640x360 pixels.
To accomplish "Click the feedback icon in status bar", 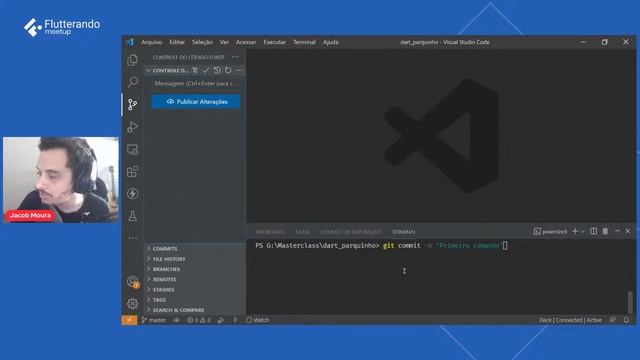I will tap(613, 320).
